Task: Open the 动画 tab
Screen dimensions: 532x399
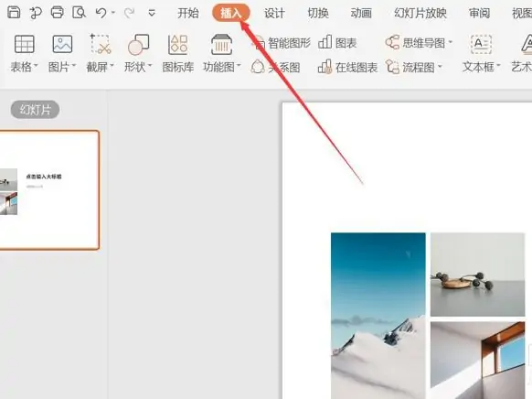Action: (361, 13)
